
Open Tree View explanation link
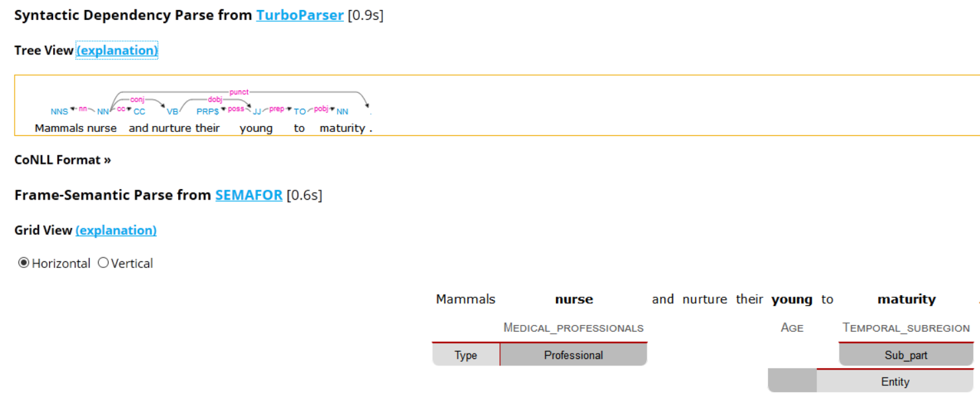coord(117,50)
